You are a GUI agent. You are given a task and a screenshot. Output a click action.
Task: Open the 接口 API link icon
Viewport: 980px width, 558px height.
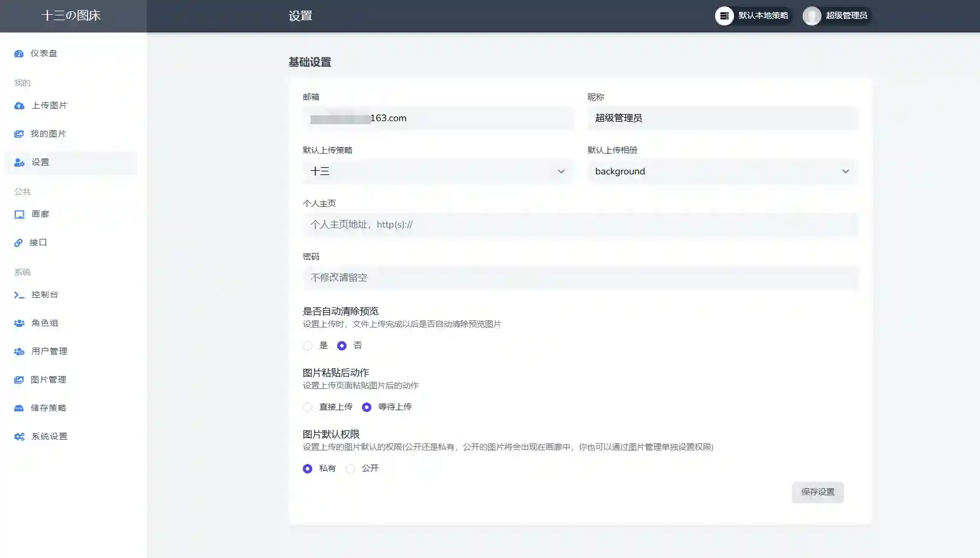tap(18, 242)
